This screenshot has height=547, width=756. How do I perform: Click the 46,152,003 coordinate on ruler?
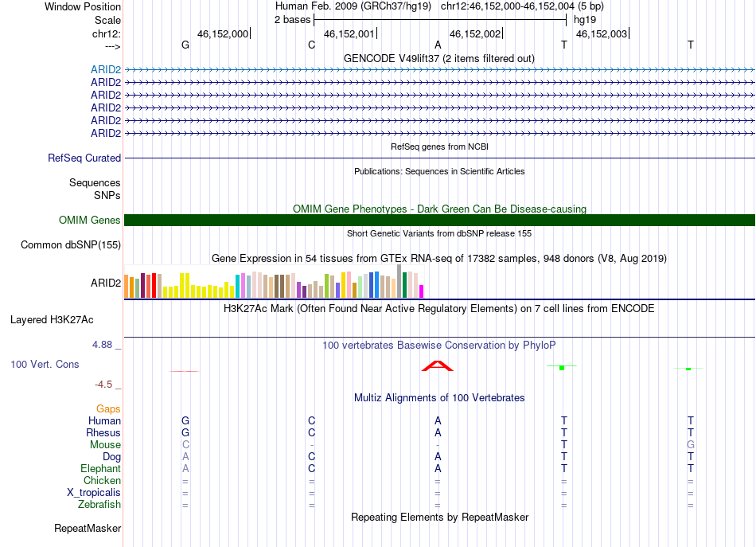(602, 33)
